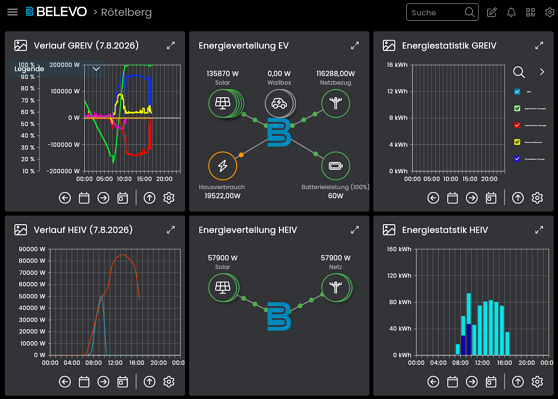Open global settings gear in header
Viewport: 558px width, 399px height.
[549, 12]
